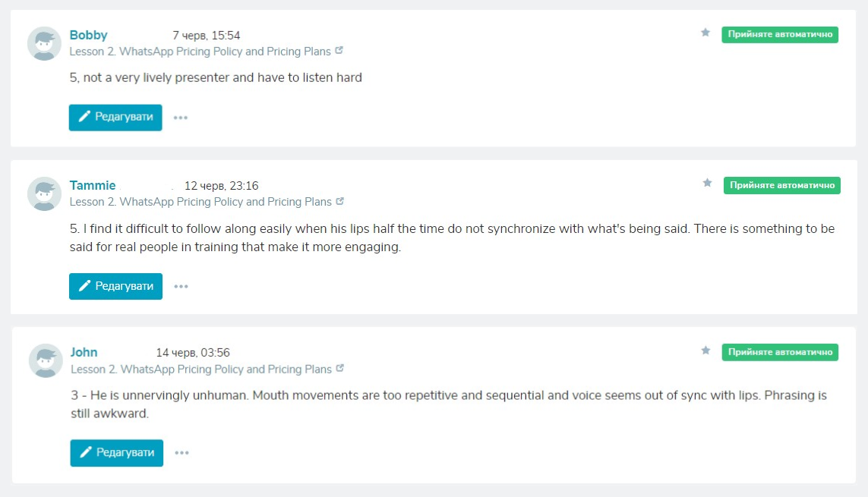
Task: Click John's avatar icon
Action: click(46, 360)
